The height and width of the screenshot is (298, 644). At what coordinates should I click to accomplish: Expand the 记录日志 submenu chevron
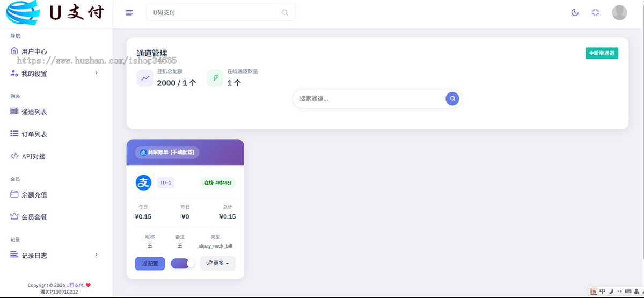(x=96, y=255)
